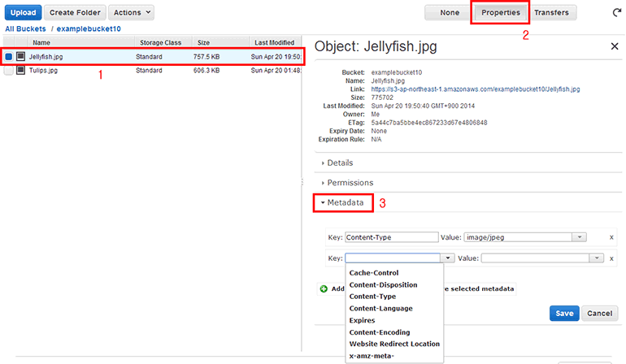Viewport: 626px width, 364px height.
Task: Click the Tulips.jpg file image icon
Action: coord(21,71)
